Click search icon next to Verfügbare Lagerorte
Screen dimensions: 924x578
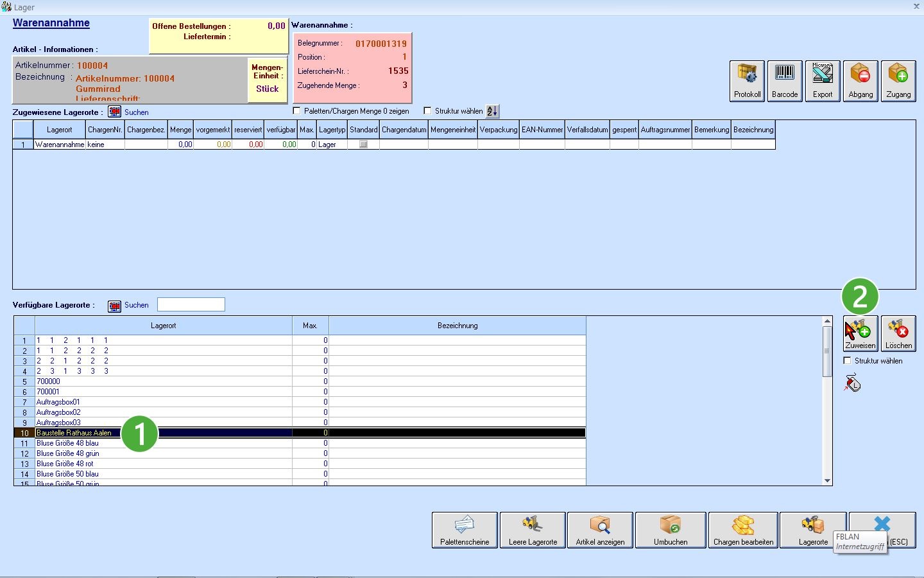click(114, 306)
